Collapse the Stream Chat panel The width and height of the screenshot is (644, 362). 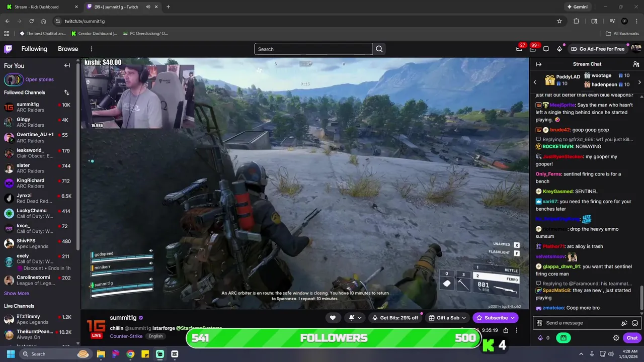coord(538,64)
